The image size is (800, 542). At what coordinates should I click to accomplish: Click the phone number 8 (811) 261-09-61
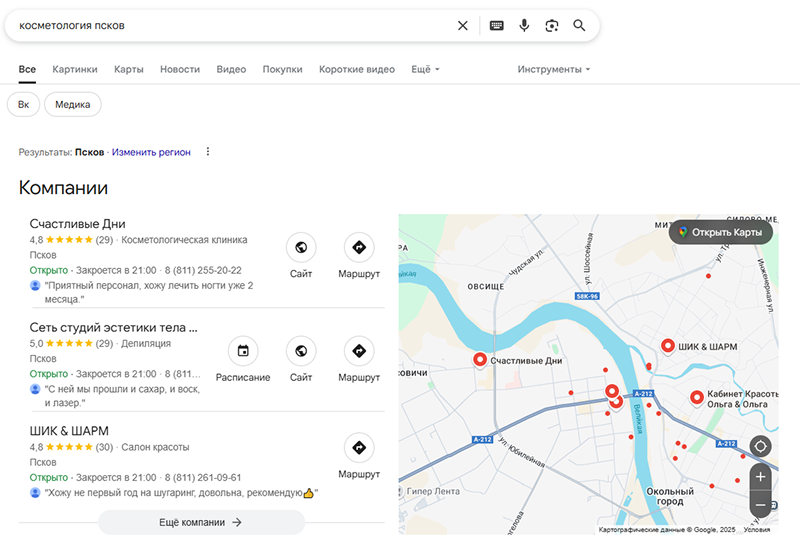[203, 477]
